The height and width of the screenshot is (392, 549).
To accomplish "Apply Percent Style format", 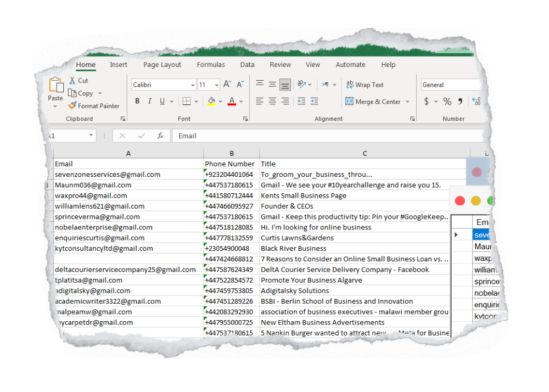I will coord(447,102).
